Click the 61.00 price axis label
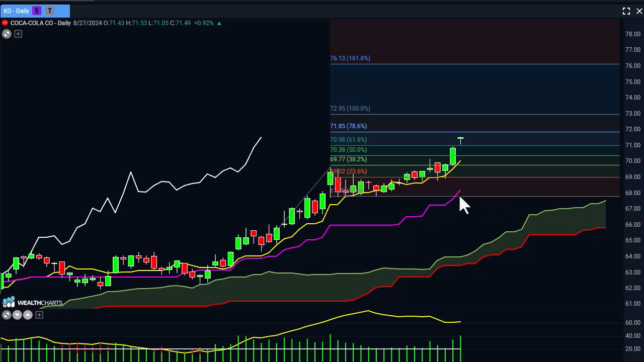644x362 pixels. (632, 304)
